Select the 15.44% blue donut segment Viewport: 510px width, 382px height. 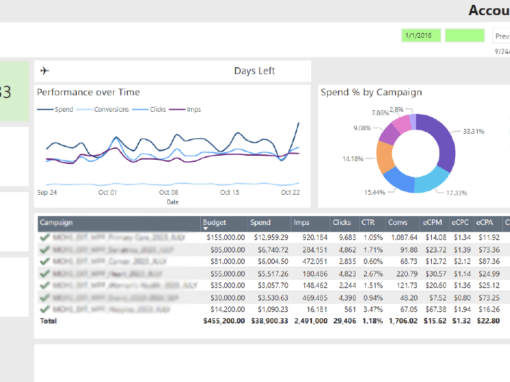(x=399, y=179)
